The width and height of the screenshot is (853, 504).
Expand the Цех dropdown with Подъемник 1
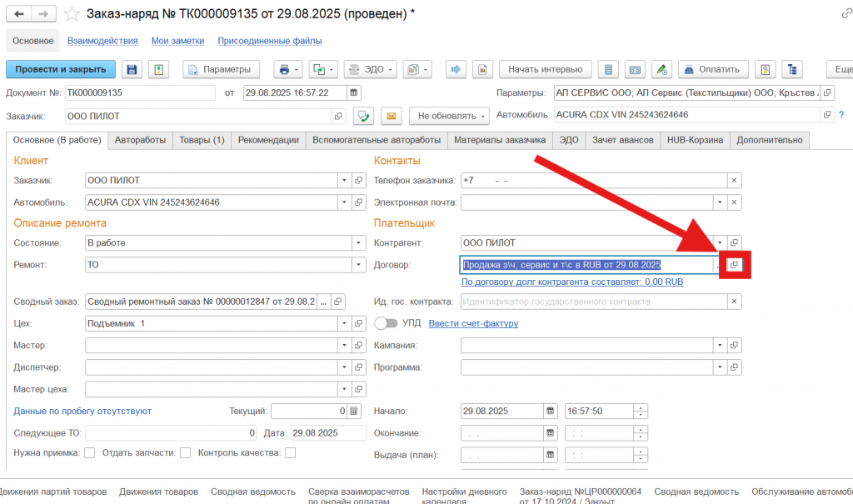[x=342, y=323]
